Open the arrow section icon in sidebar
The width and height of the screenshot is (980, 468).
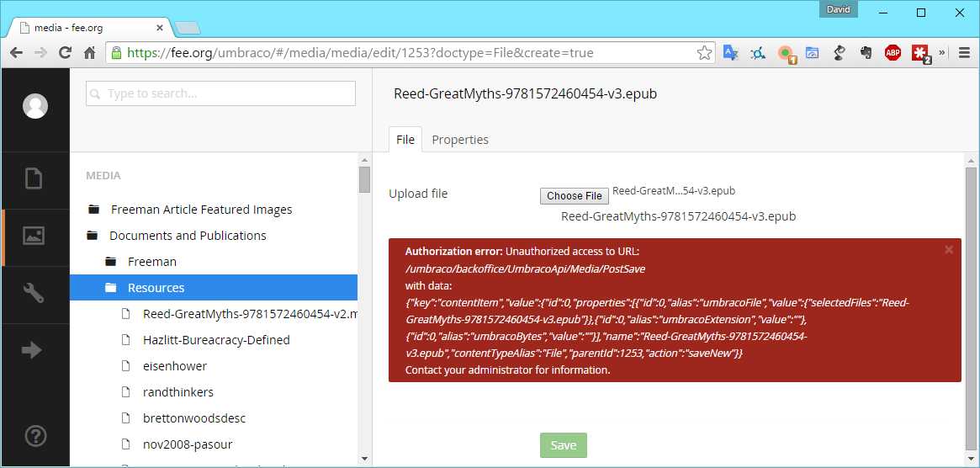(32, 350)
